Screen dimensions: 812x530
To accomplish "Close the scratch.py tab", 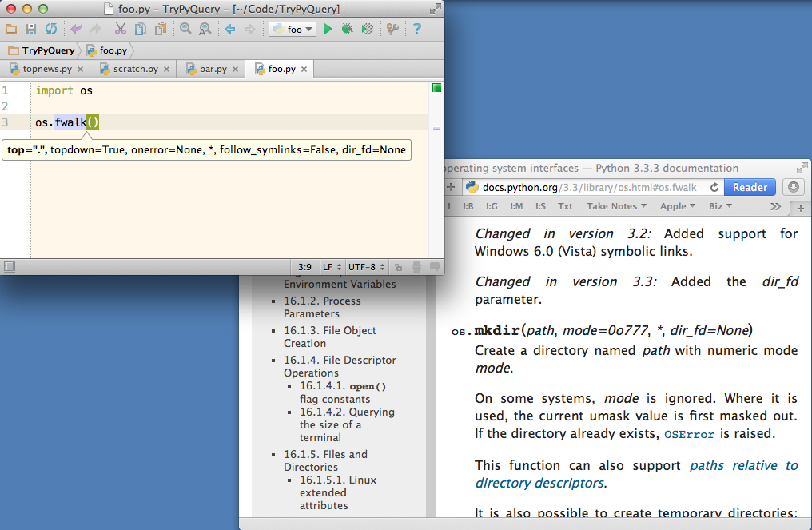I will pos(167,69).
